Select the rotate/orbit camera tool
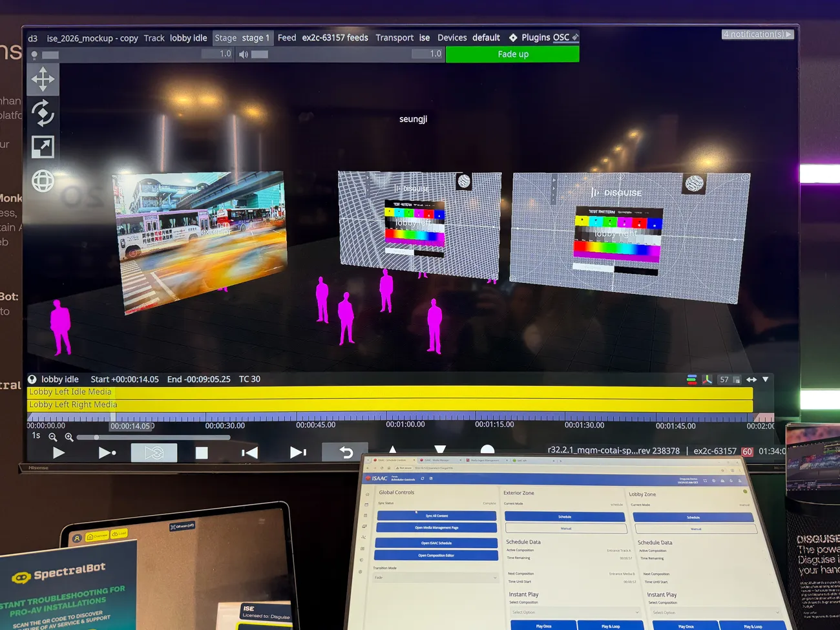840x630 pixels. pyautogui.click(x=43, y=114)
